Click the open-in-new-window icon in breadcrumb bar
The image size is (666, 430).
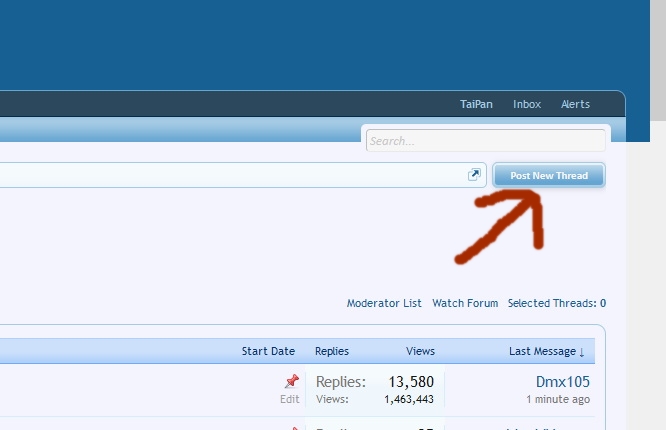[x=474, y=175]
